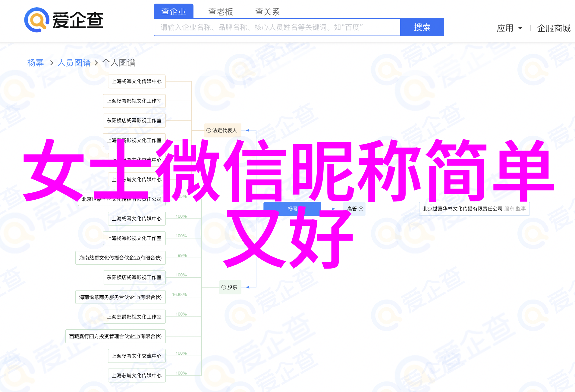Click the 99% share label

pos(182,255)
